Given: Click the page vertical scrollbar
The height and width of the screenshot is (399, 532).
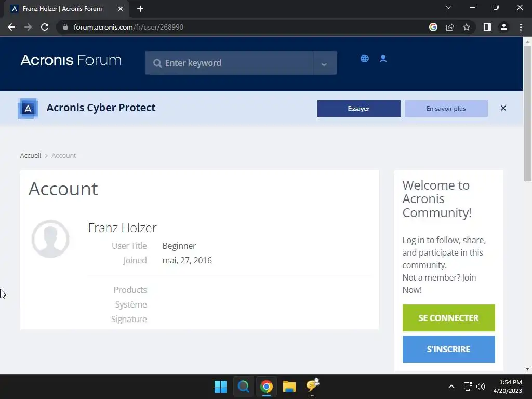Looking at the screenshot, I should 527,114.
